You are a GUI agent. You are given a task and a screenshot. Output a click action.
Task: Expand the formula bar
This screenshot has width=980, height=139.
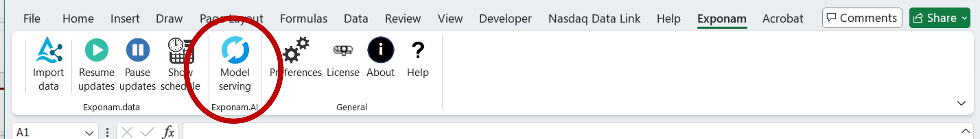[x=965, y=131]
